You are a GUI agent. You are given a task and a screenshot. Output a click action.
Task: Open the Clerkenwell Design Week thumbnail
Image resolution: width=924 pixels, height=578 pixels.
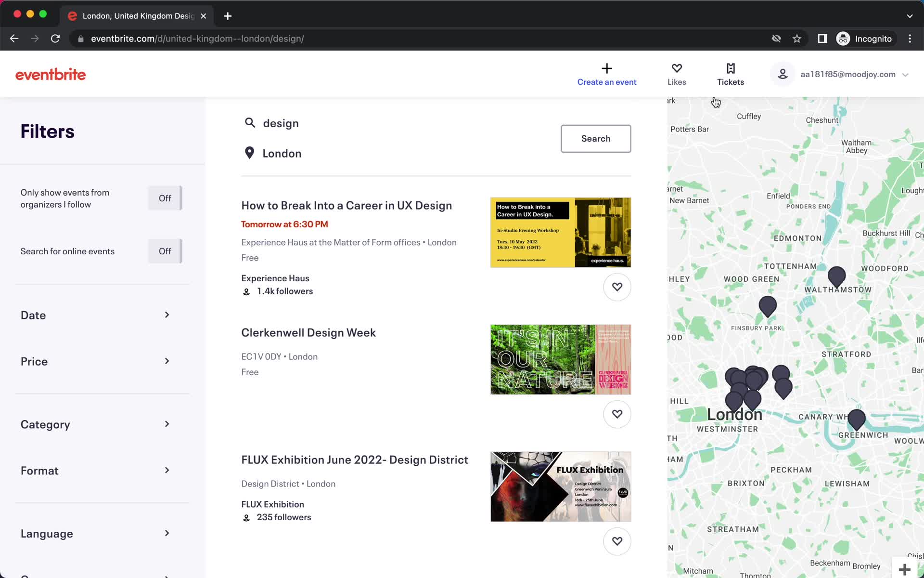(x=561, y=359)
